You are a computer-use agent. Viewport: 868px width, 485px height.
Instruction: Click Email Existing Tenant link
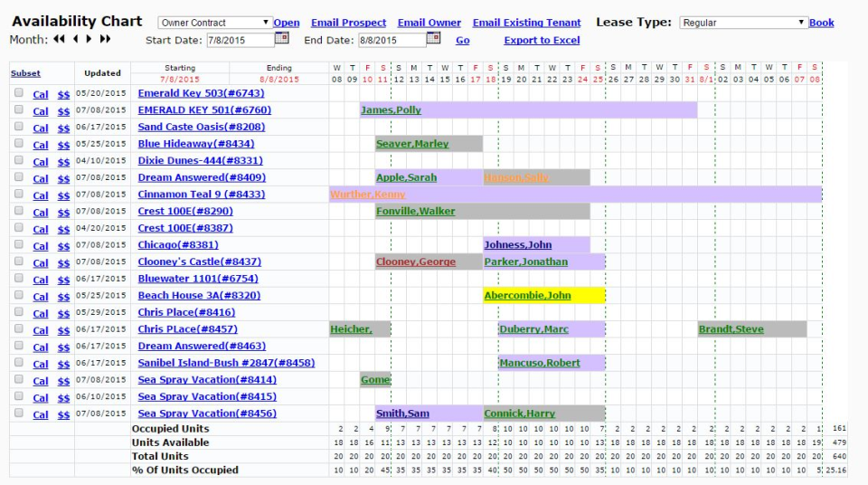pos(526,23)
